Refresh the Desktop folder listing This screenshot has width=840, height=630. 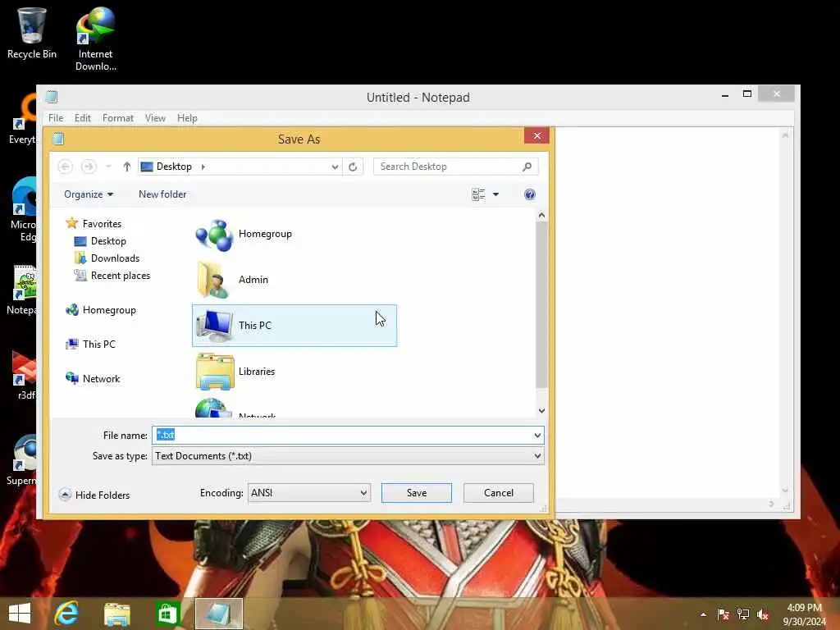point(353,167)
